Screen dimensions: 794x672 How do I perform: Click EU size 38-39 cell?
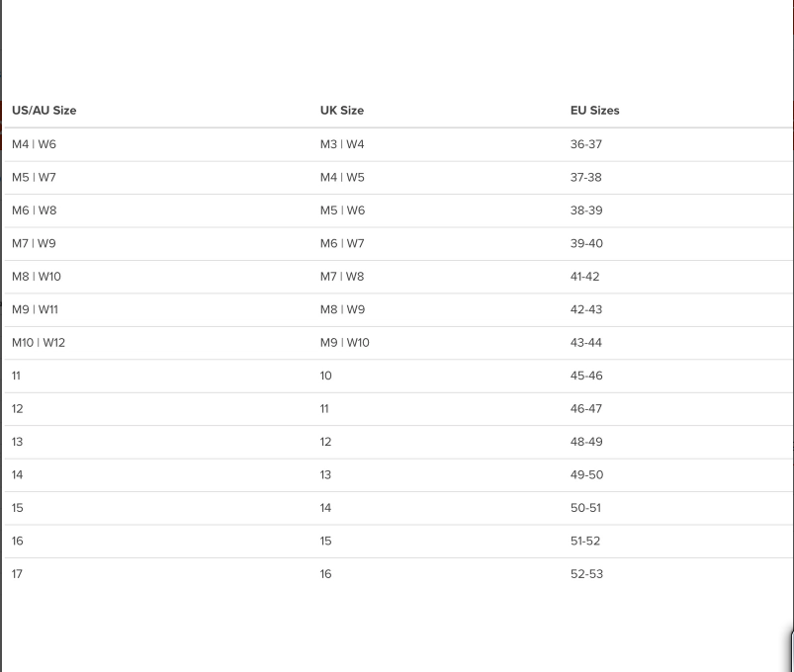[585, 210]
